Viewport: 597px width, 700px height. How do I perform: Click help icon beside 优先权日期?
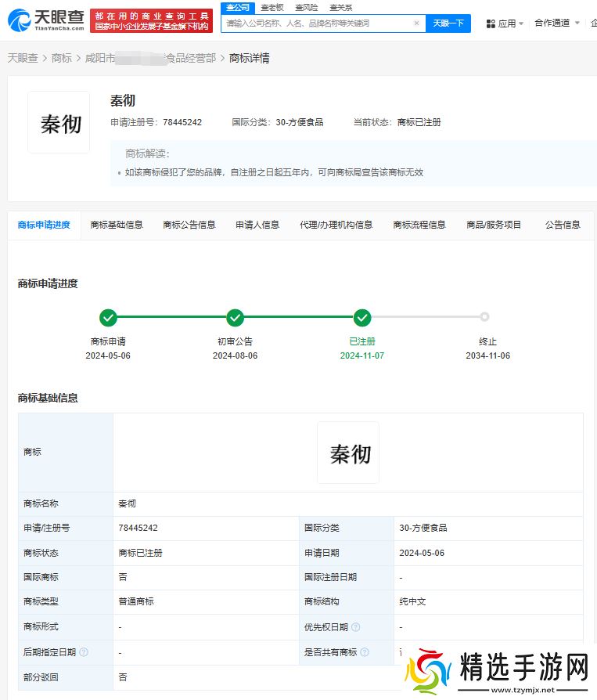pos(356,627)
